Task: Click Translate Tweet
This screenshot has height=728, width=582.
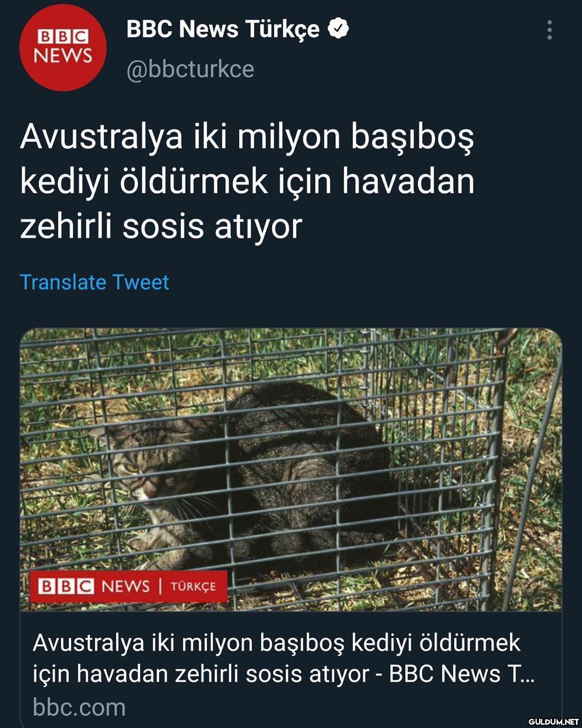Action: [x=94, y=282]
